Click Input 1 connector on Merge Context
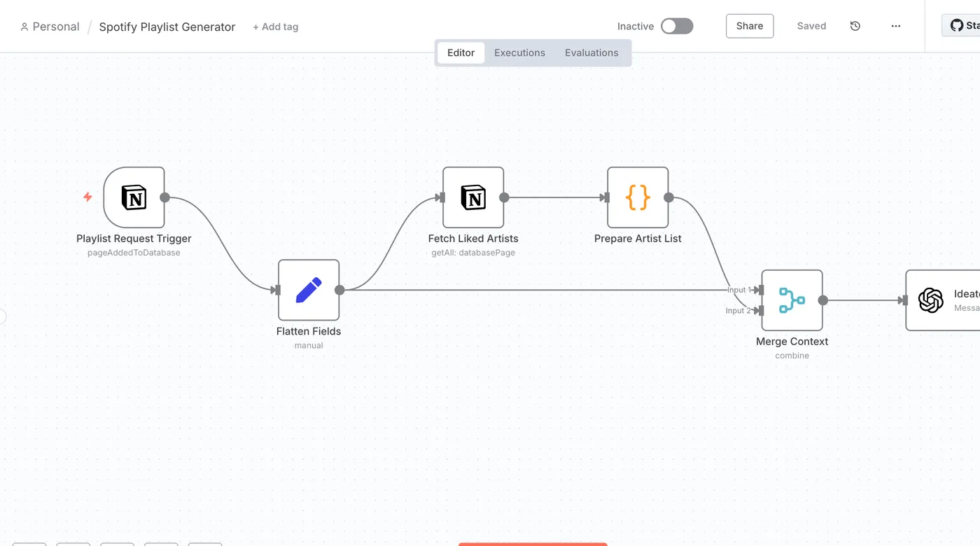The height and width of the screenshot is (546, 980). click(x=760, y=290)
